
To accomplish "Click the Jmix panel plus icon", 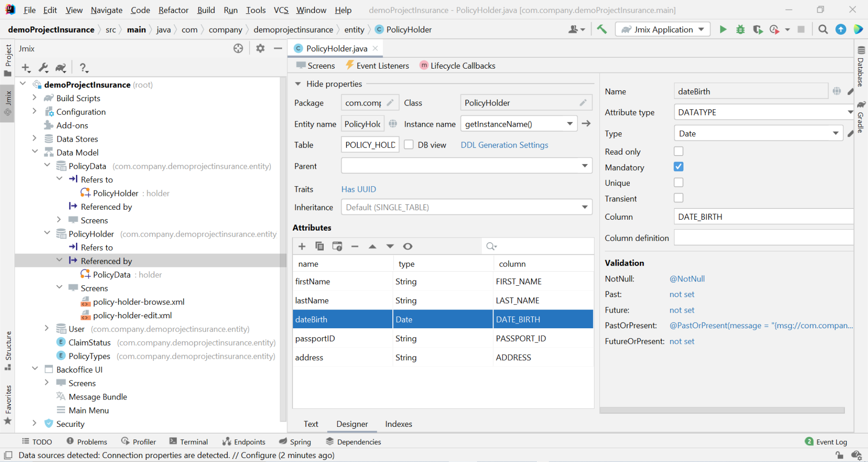I will [26, 68].
